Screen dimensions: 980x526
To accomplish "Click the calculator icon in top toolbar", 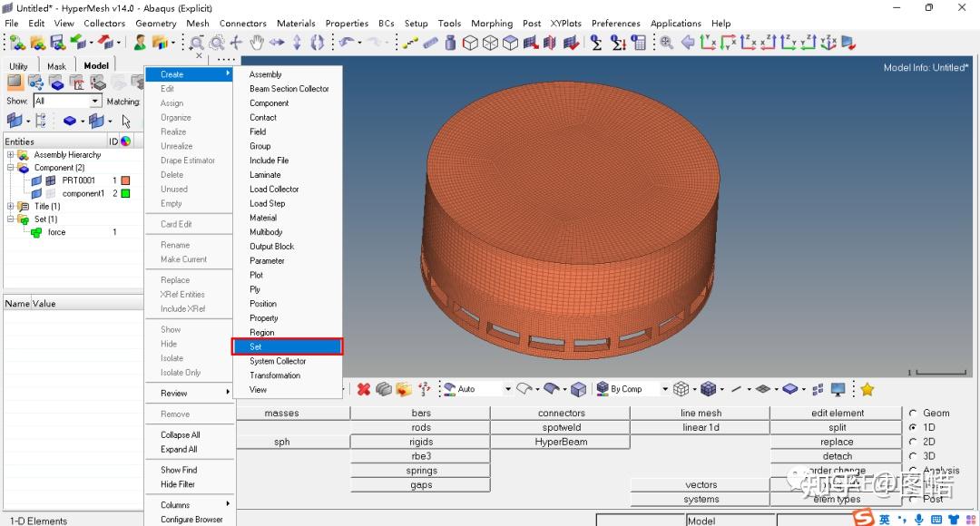I will 639,43.
